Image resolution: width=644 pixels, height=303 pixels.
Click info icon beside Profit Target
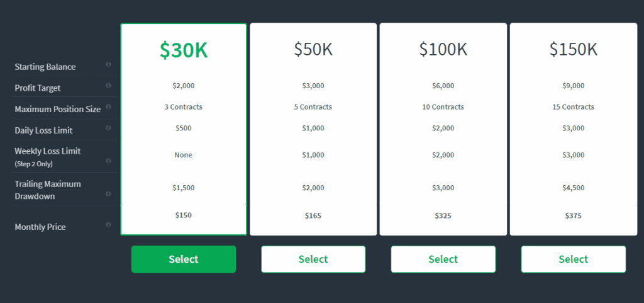[x=108, y=86]
